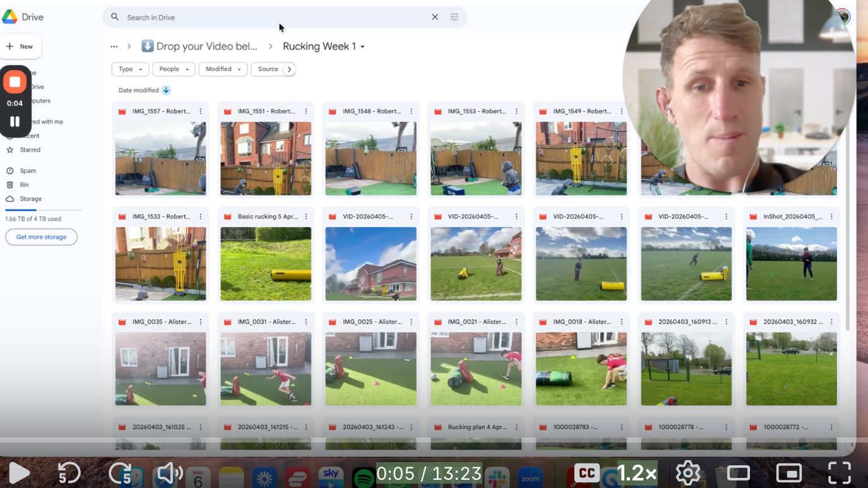Open the Type filter chip
The height and width of the screenshot is (488, 868).
(x=130, y=69)
